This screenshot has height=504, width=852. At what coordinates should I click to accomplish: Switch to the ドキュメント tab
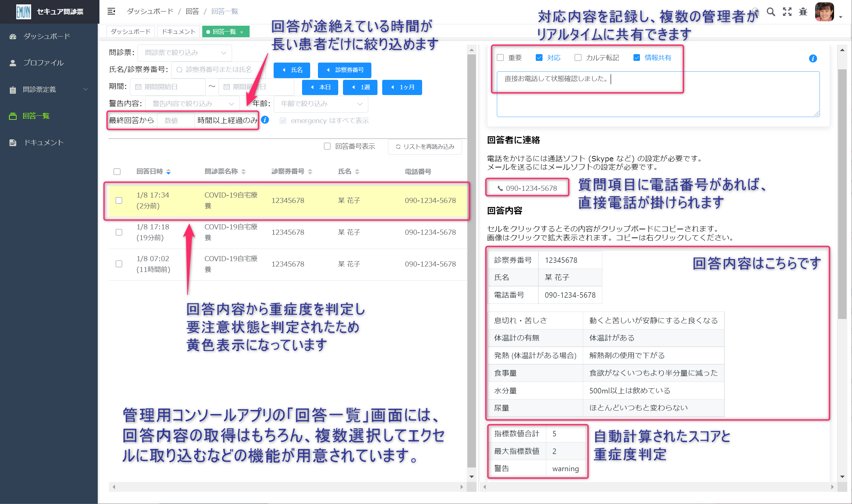[x=178, y=31]
